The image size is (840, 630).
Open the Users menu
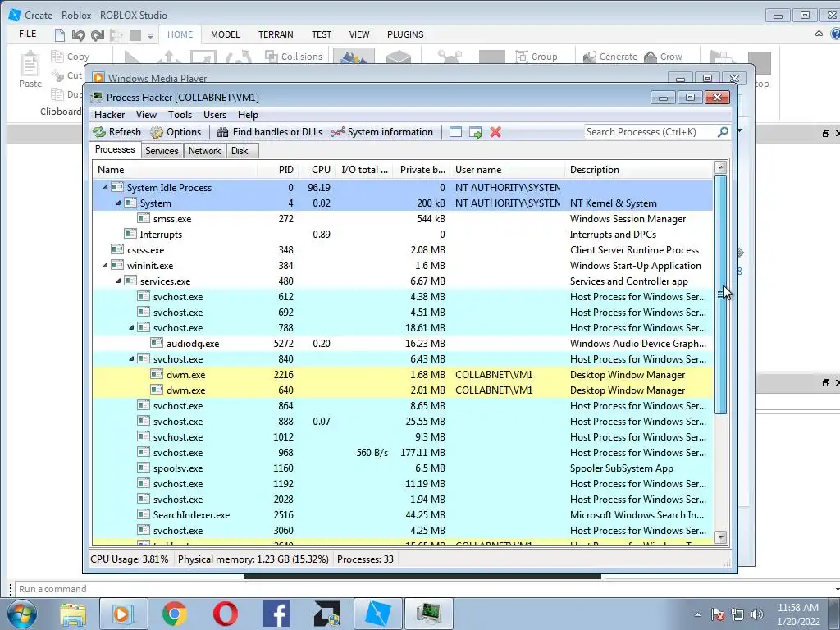[x=215, y=115]
